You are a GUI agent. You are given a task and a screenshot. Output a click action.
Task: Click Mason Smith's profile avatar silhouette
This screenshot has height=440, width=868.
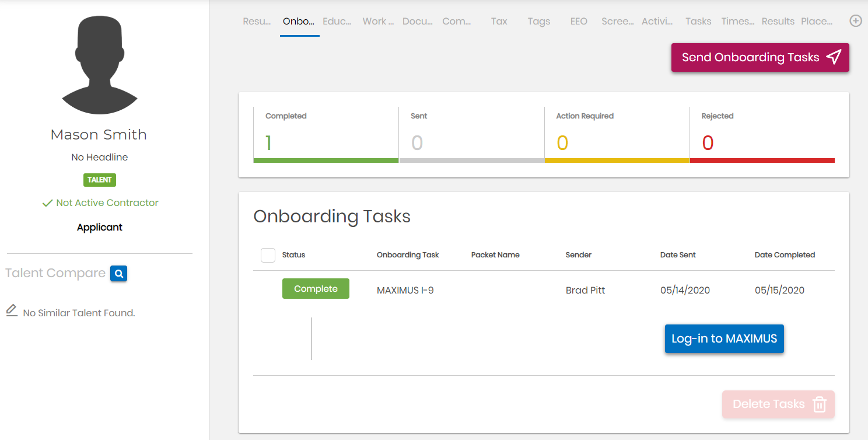99,64
